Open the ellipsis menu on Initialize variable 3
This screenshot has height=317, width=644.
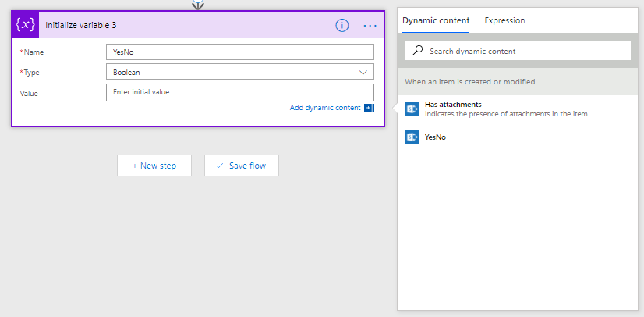point(370,26)
